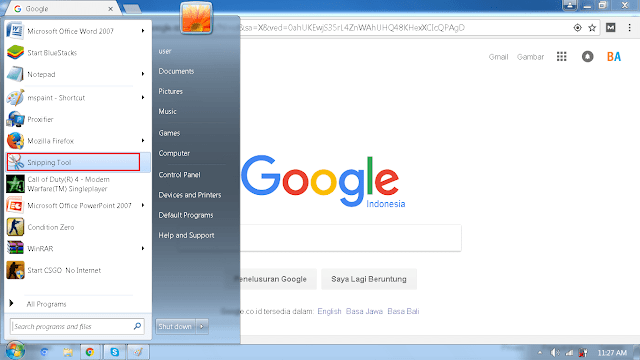The image size is (640, 360).
Task: Click the Windows Start orb
Action: (x=15, y=351)
